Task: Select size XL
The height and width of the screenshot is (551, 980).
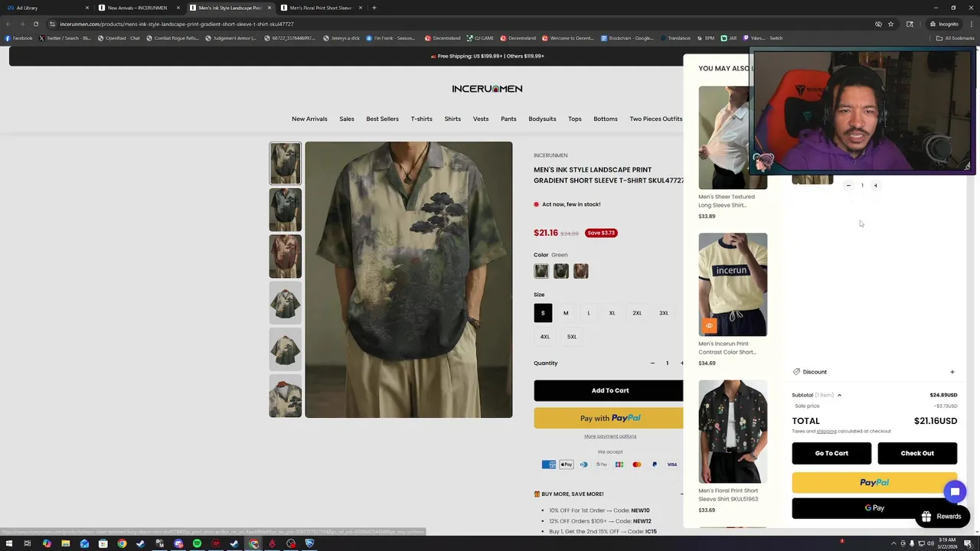Action: coord(612,313)
